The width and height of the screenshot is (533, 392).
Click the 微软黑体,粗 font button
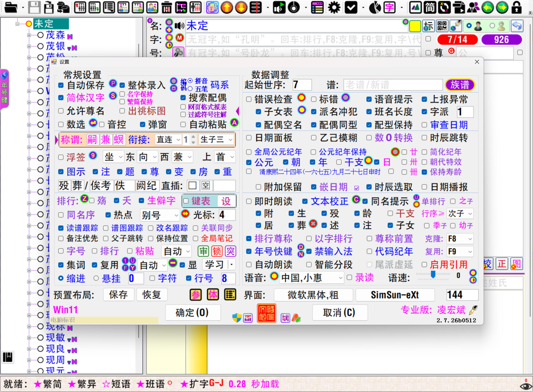pyautogui.click(x=313, y=295)
